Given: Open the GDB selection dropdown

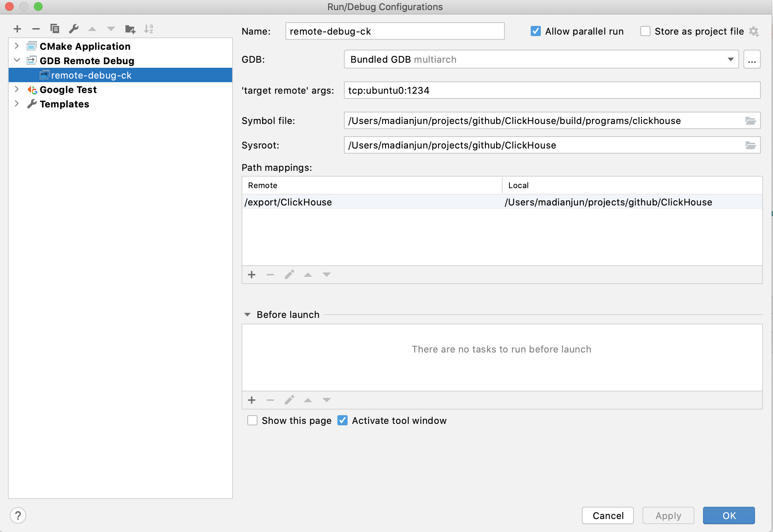Looking at the screenshot, I should pyautogui.click(x=730, y=59).
